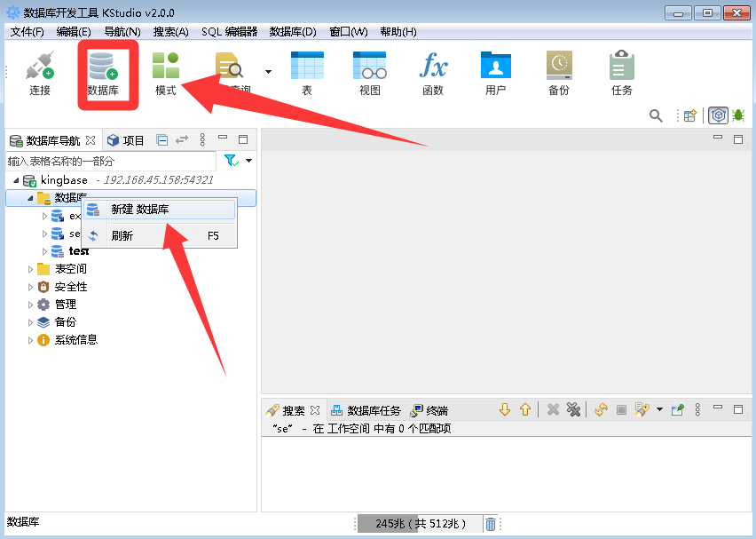
Task: Open the query toolbar dropdown arrow
Action: pos(268,72)
